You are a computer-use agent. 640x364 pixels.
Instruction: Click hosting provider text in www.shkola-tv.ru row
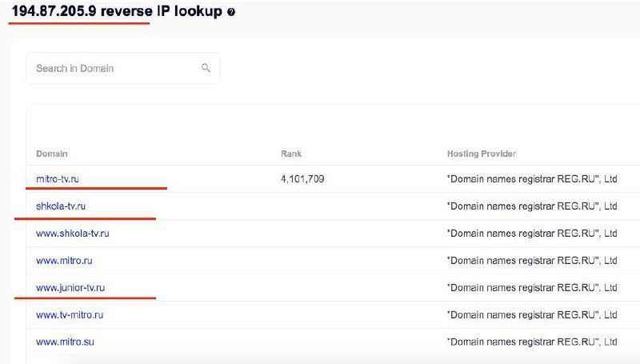(x=532, y=234)
